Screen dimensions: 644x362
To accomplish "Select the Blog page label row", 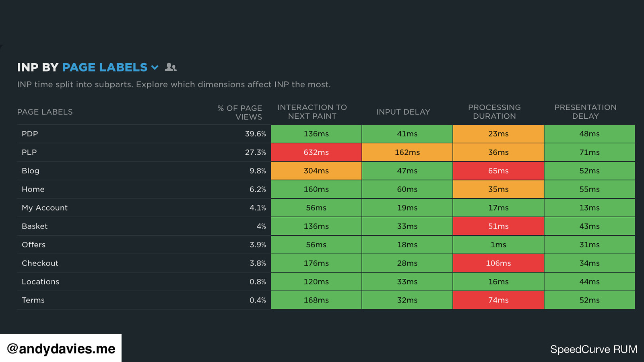I will pyautogui.click(x=31, y=171).
